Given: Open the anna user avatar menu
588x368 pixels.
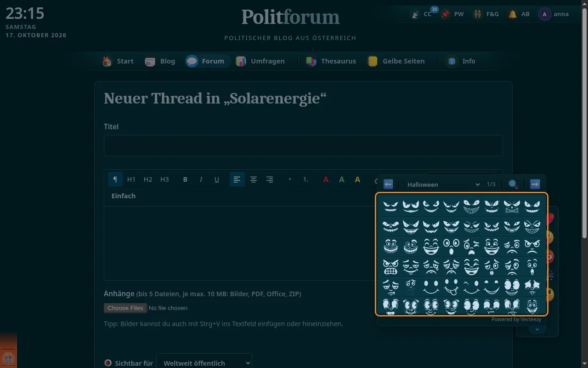Looking at the screenshot, I should pyautogui.click(x=554, y=14).
